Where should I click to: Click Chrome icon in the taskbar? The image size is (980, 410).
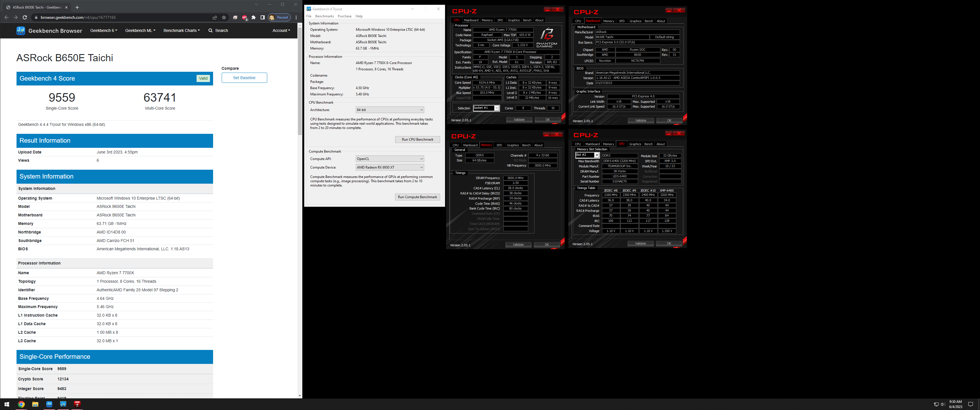pyautogui.click(x=21, y=404)
